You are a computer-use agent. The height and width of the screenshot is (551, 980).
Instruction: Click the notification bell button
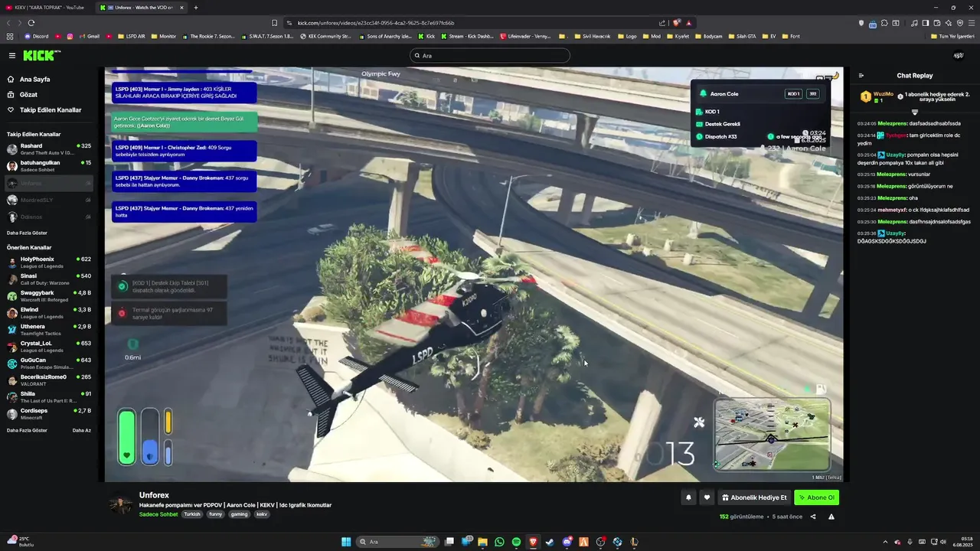688,497
